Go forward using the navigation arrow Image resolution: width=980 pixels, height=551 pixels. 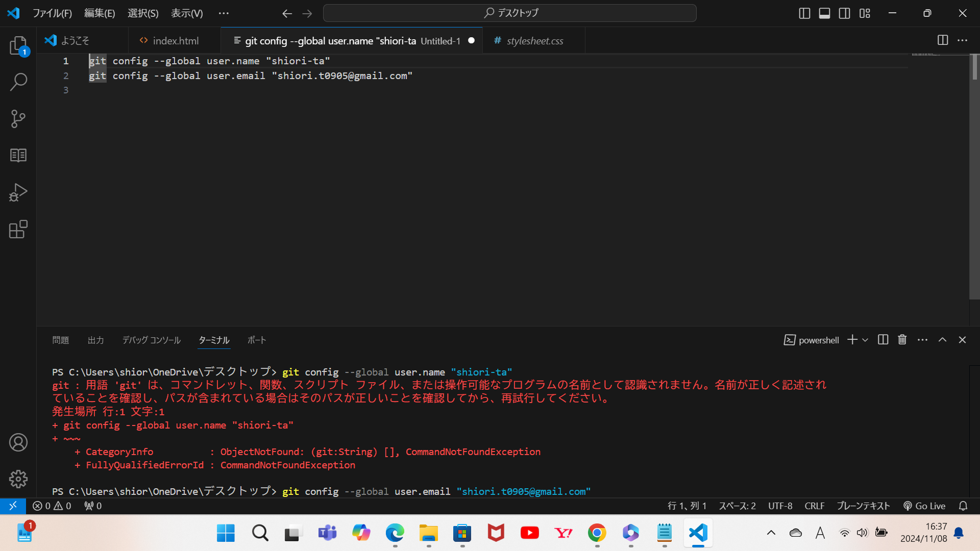click(x=307, y=13)
